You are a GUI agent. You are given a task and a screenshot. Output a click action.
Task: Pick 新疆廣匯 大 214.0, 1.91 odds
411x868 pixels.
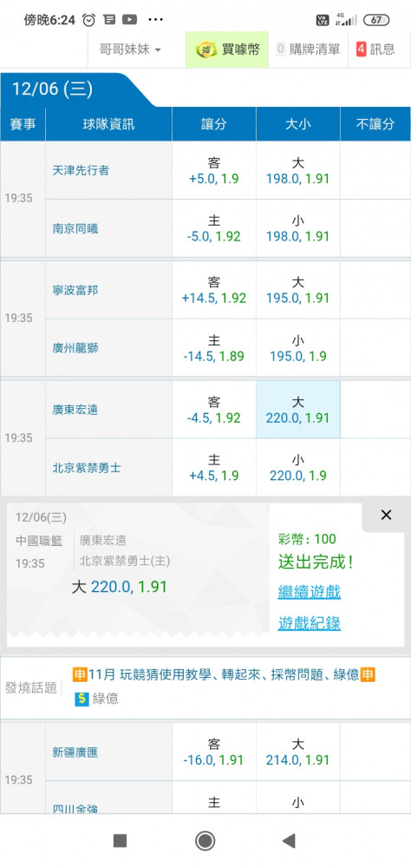click(x=298, y=752)
